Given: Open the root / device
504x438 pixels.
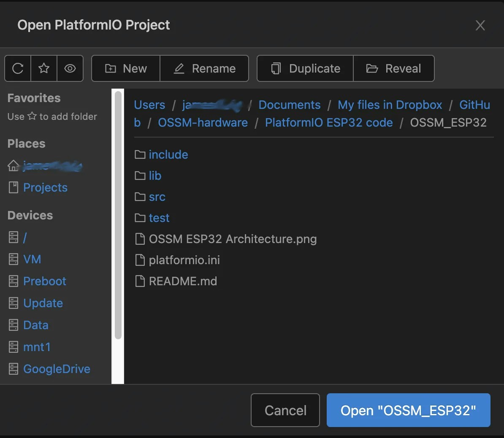Looking at the screenshot, I should click(x=24, y=237).
